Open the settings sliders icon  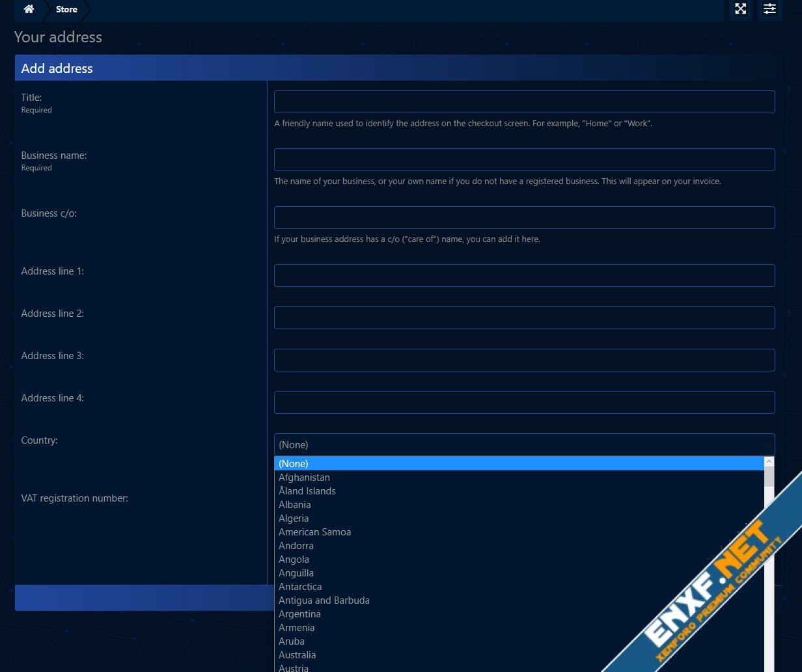(x=770, y=9)
